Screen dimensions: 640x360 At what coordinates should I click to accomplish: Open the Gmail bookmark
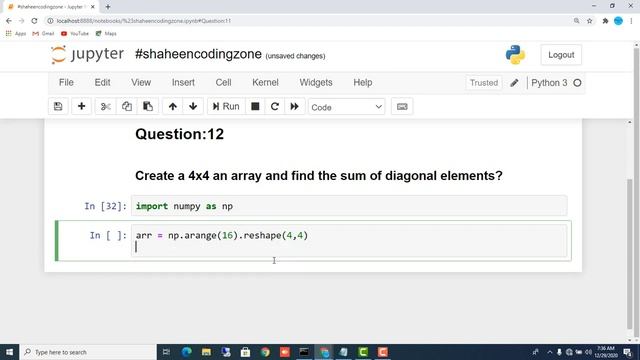click(43, 33)
